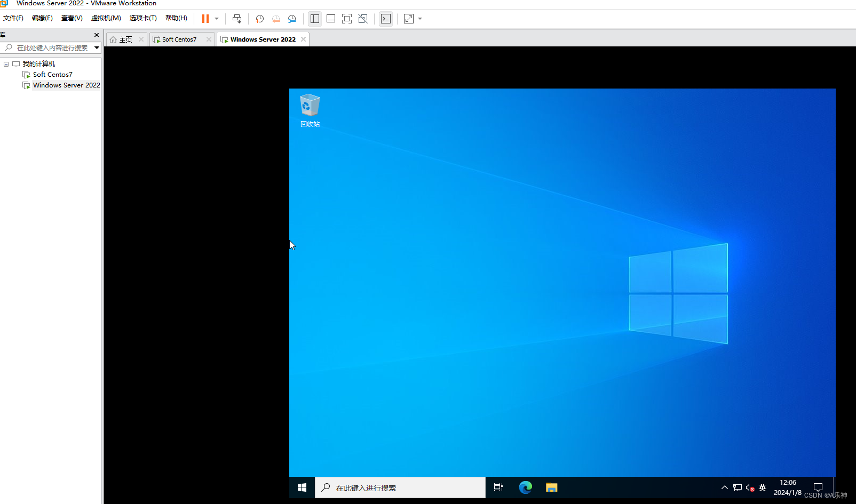Select 我的计算机 in the library

38,64
